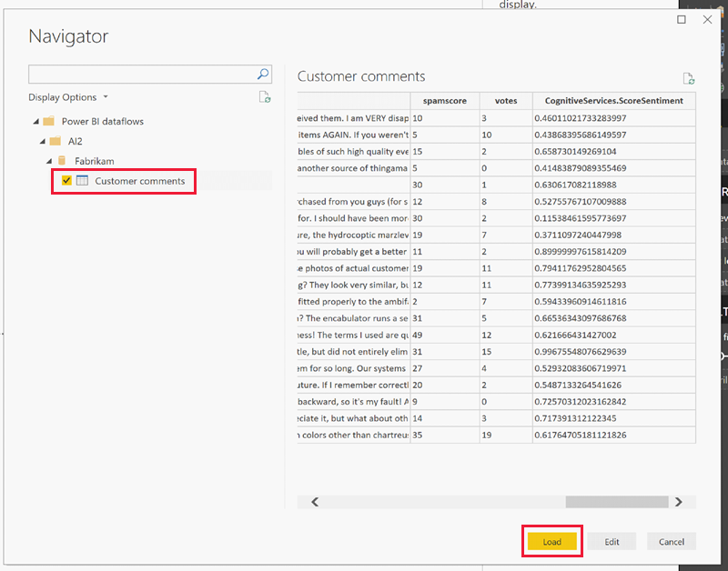
Task: Select the AI2 tree label
Action: [x=75, y=141]
